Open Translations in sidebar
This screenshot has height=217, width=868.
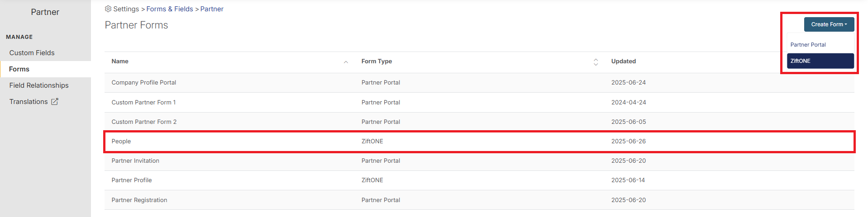tap(29, 102)
